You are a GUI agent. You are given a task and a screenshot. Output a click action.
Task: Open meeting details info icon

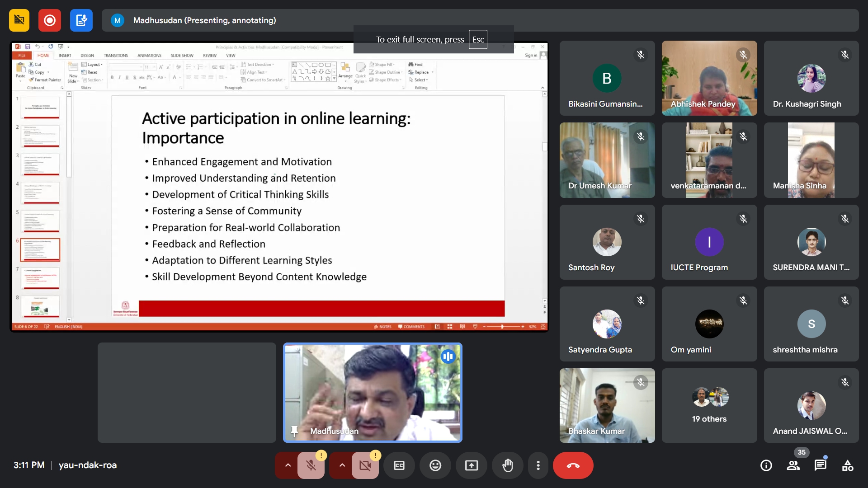point(766,465)
